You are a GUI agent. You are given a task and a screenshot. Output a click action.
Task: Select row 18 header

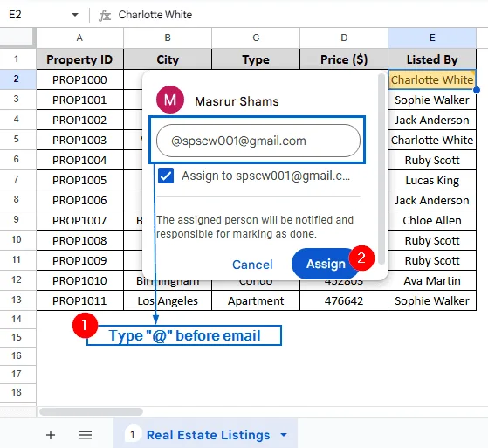pos(17,392)
